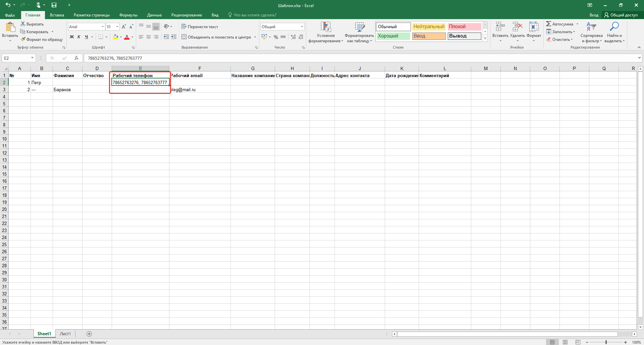Decrease decimal places
The width and height of the screenshot is (644, 345).
301,37
